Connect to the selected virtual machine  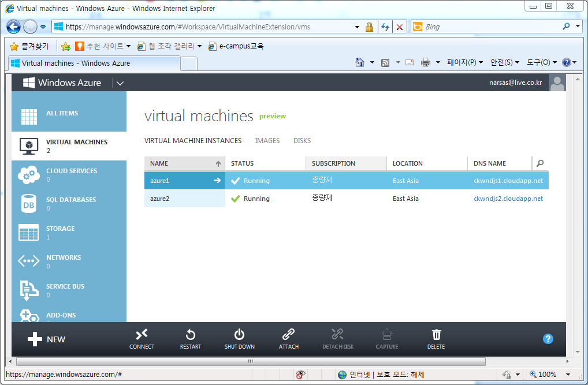coord(142,339)
